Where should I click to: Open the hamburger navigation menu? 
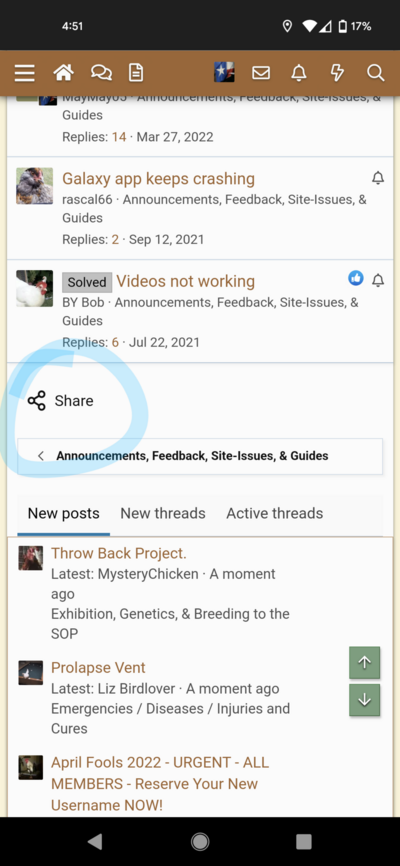(24, 73)
